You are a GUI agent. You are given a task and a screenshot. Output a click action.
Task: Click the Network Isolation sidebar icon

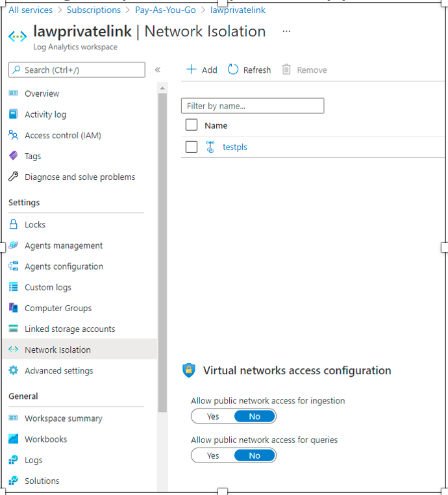coord(13,349)
